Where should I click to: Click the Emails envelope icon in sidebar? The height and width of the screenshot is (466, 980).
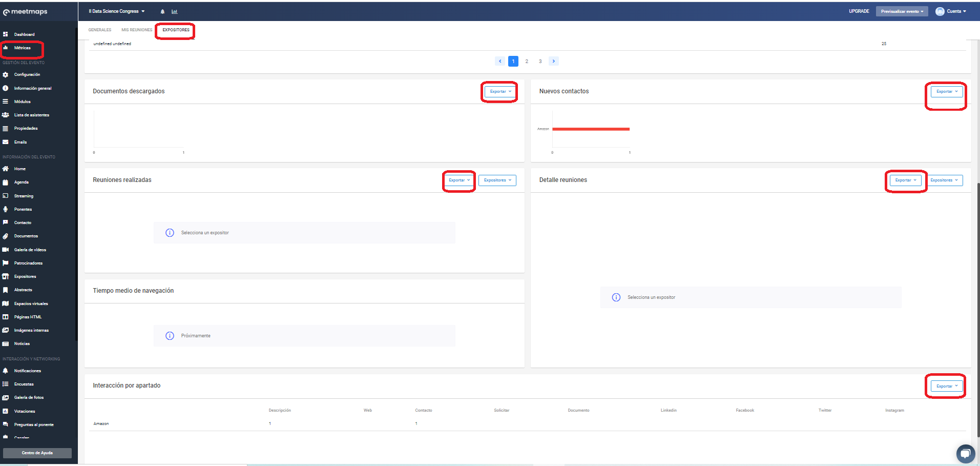point(6,142)
